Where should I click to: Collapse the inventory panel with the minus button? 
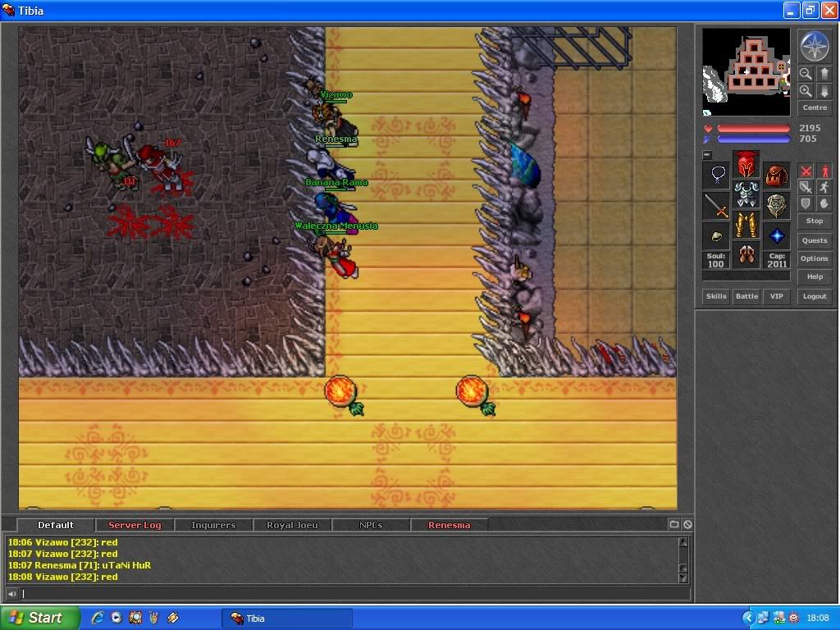click(x=707, y=155)
